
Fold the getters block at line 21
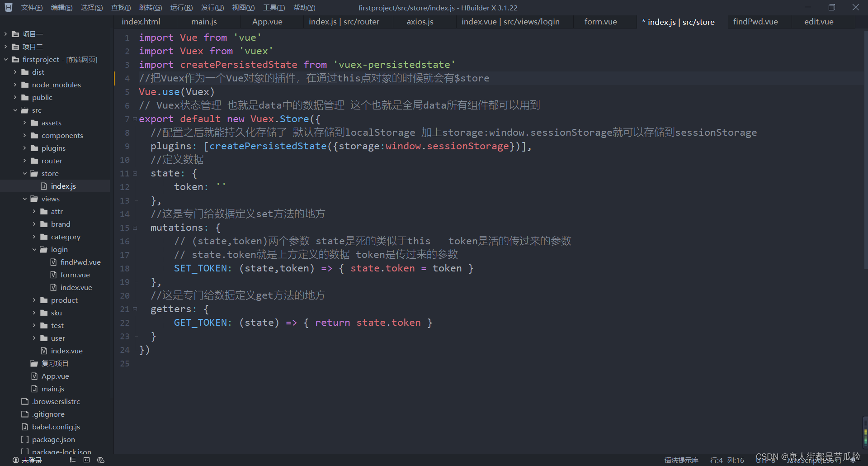point(135,309)
